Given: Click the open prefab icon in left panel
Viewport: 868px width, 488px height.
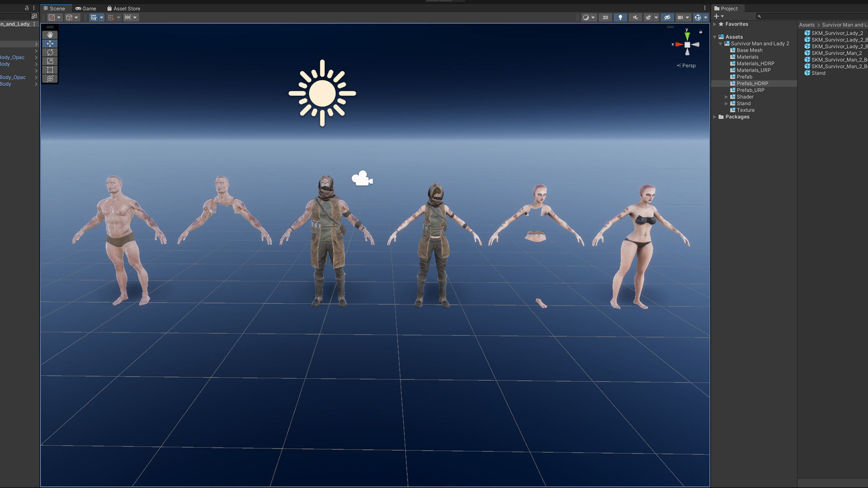Looking at the screenshot, I should [34, 16].
